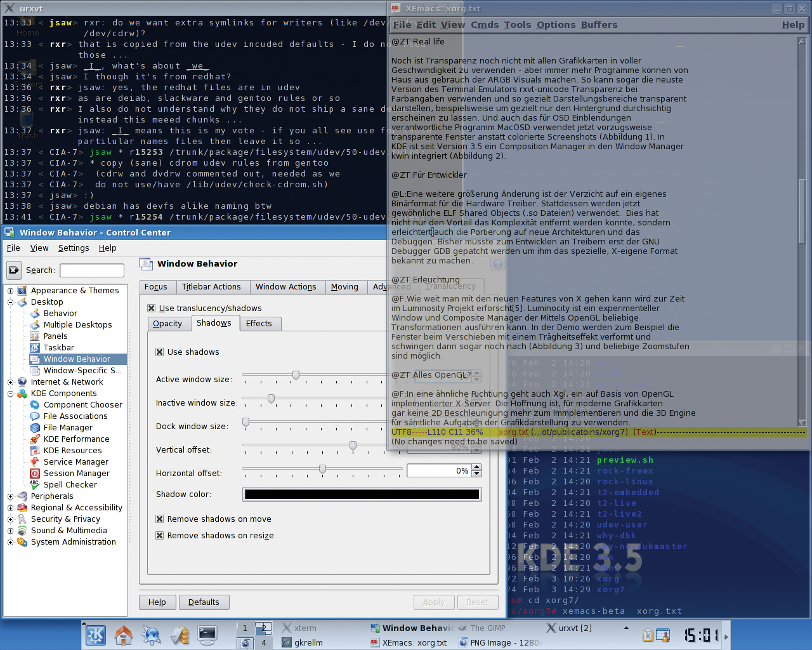Click the XEmacs vertical scrollbar

point(802,231)
